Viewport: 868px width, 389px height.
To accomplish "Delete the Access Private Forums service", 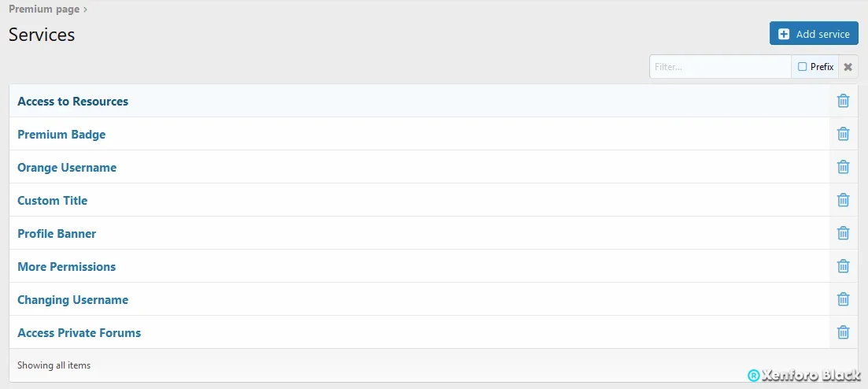I will tap(843, 332).
